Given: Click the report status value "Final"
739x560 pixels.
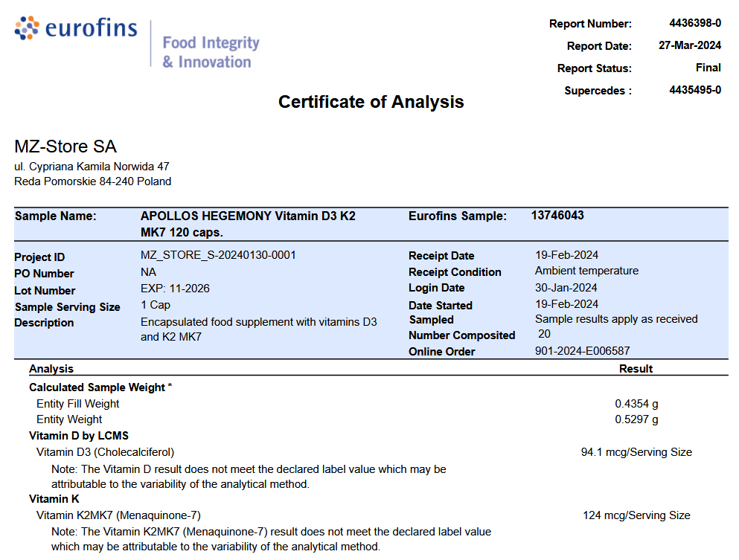Looking at the screenshot, I should pyautogui.click(x=708, y=68).
